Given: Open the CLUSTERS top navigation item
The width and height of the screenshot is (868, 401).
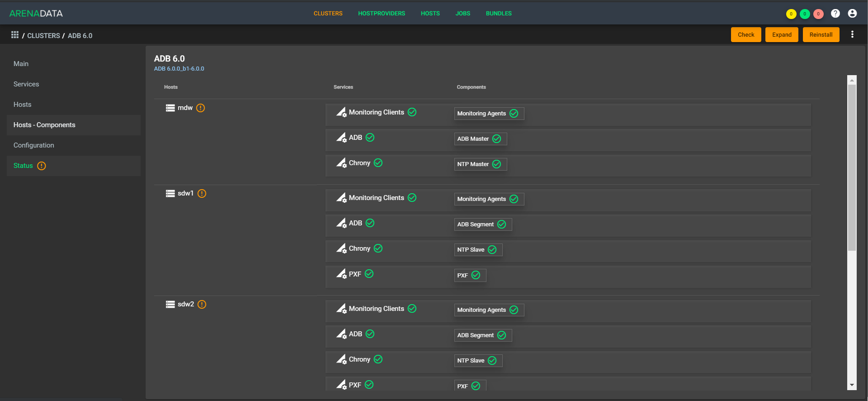Looking at the screenshot, I should coord(328,14).
